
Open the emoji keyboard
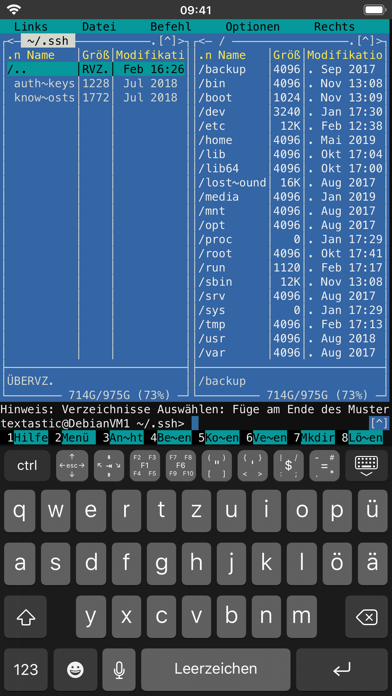pos(75,669)
